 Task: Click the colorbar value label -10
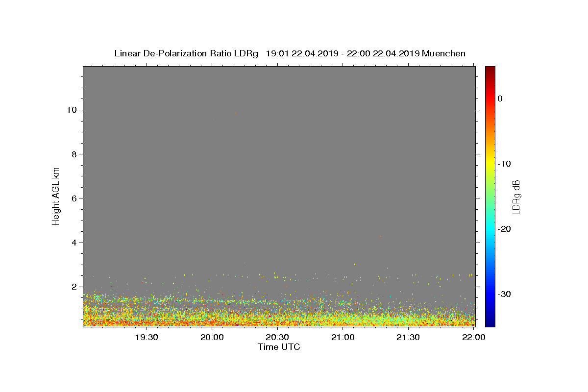[x=504, y=164]
